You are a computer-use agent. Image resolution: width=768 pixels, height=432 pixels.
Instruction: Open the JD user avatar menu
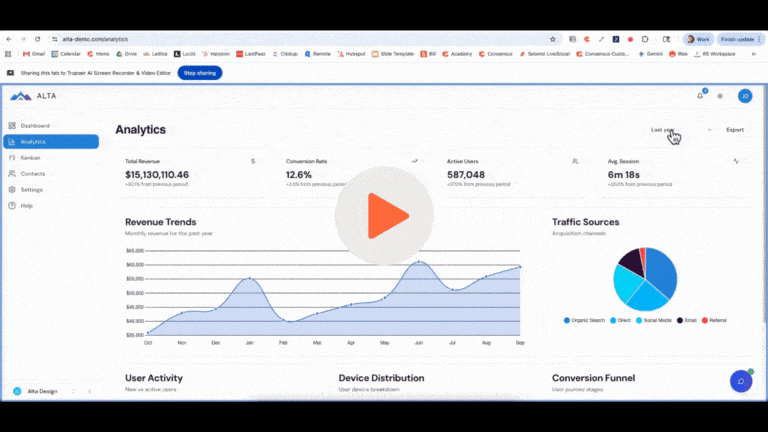[745, 96]
